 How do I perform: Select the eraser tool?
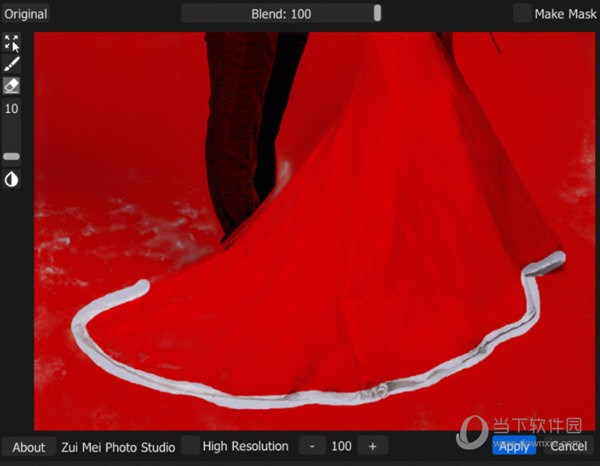click(11, 85)
